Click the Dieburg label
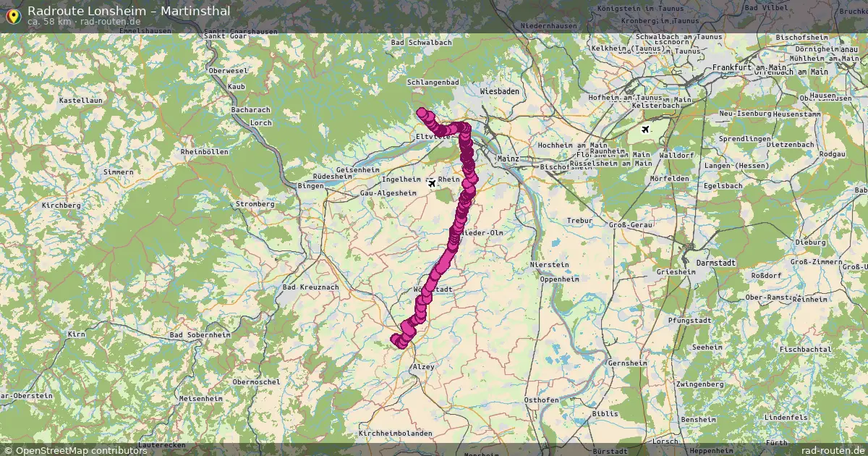Screen dimensions: 868x456 [x=810, y=242]
